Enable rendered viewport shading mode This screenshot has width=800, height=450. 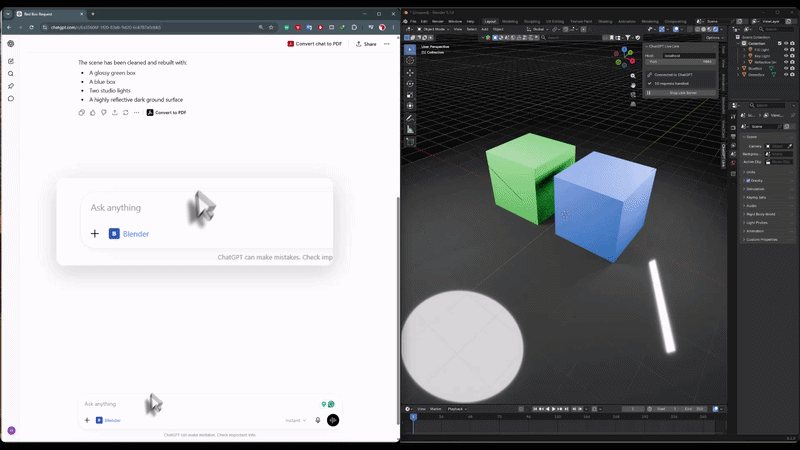[715, 30]
